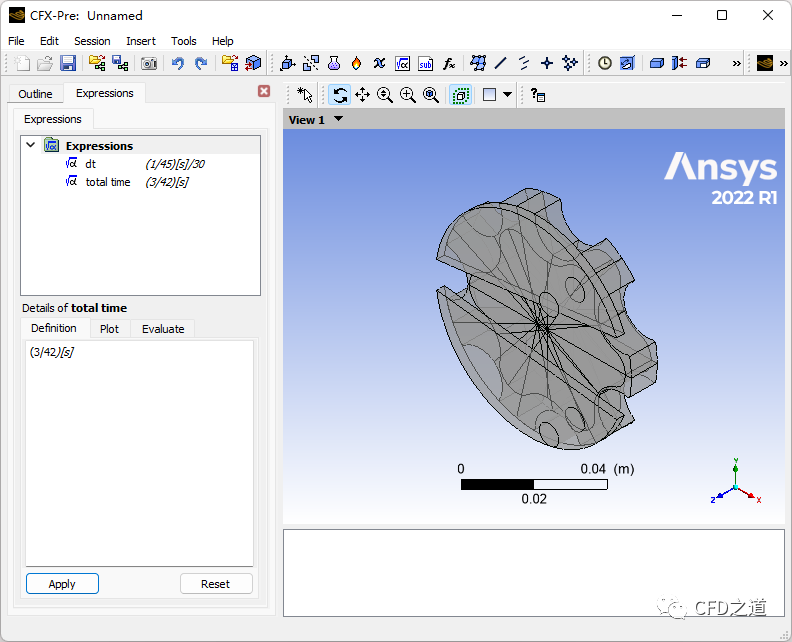Click the Apply button
792x642 pixels.
(x=62, y=584)
